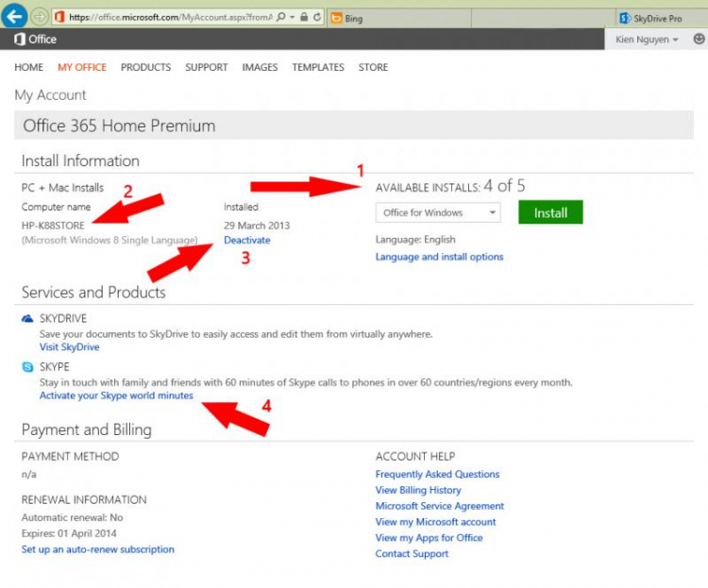This screenshot has height=588, width=708.
Task: Open IMAGES navigation item
Action: pos(260,67)
